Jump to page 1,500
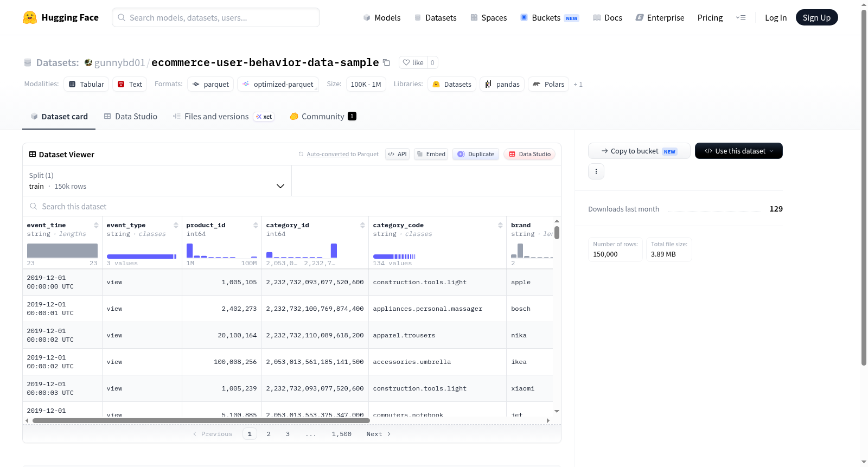 342,434
